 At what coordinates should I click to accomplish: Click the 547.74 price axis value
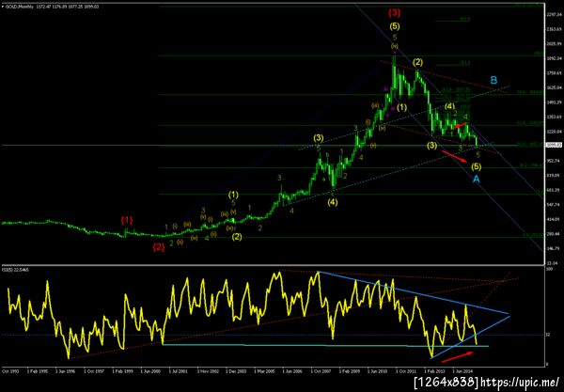click(x=553, y=204)
